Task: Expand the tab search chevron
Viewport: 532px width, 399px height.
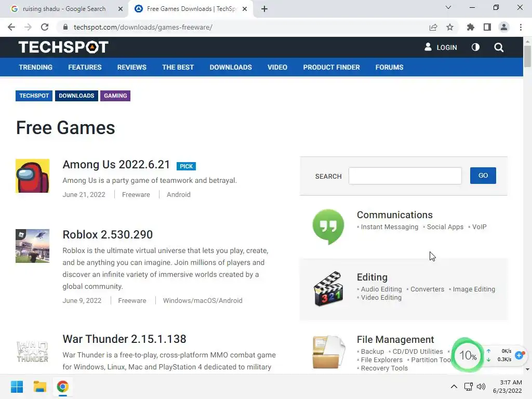Action: (448, 7)
